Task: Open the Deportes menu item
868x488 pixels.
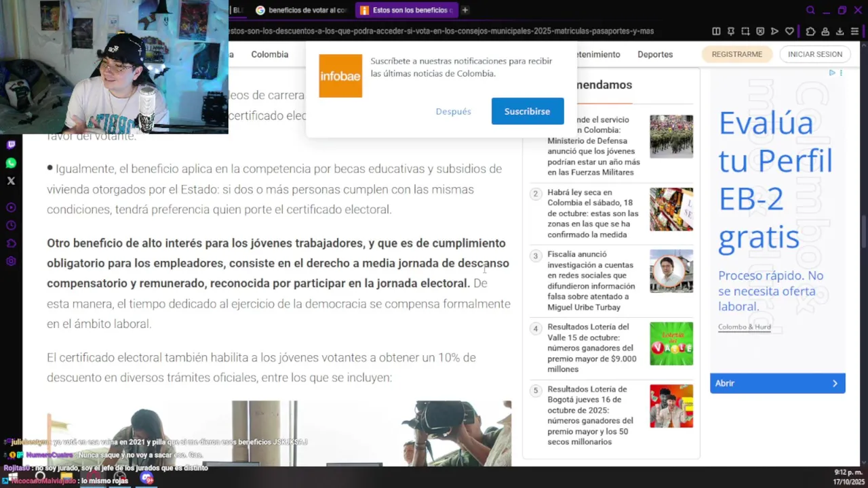Action: tap(655, 54)
